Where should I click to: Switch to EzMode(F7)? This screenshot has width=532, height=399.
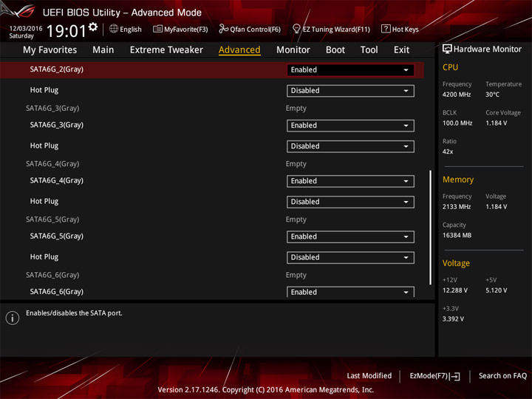pyautogui.click(x=434, y=376)
